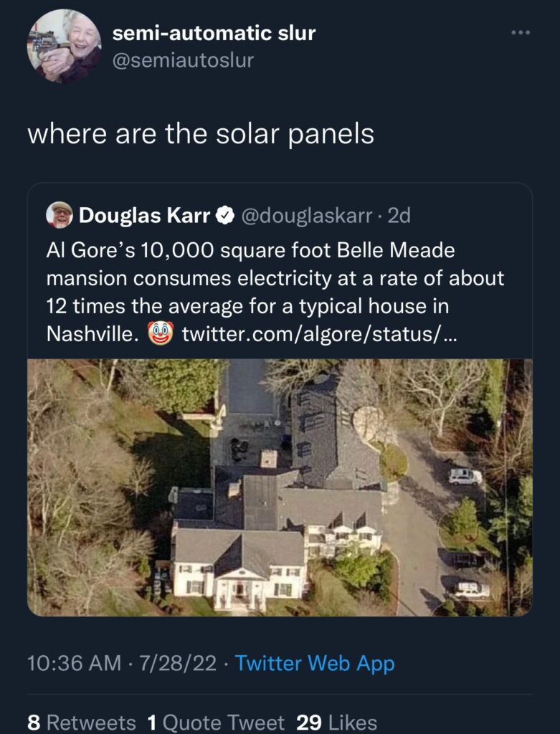Open the @douglaskarr handle
Image resolution: width=560 pixels, height=734 pixels.
307,215
